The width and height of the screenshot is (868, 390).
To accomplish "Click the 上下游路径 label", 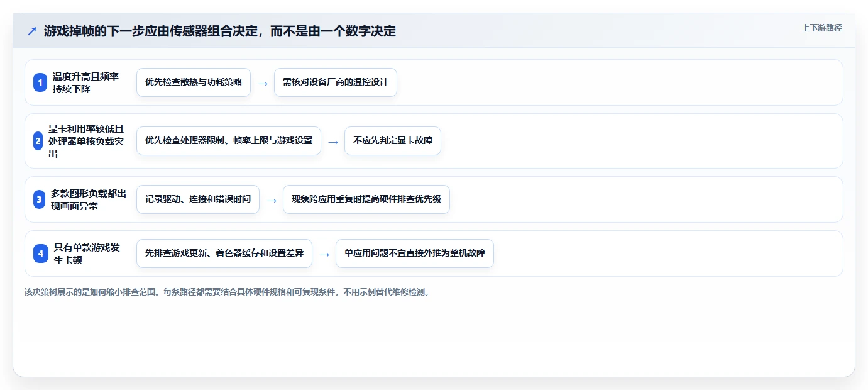I will [821, 28].
